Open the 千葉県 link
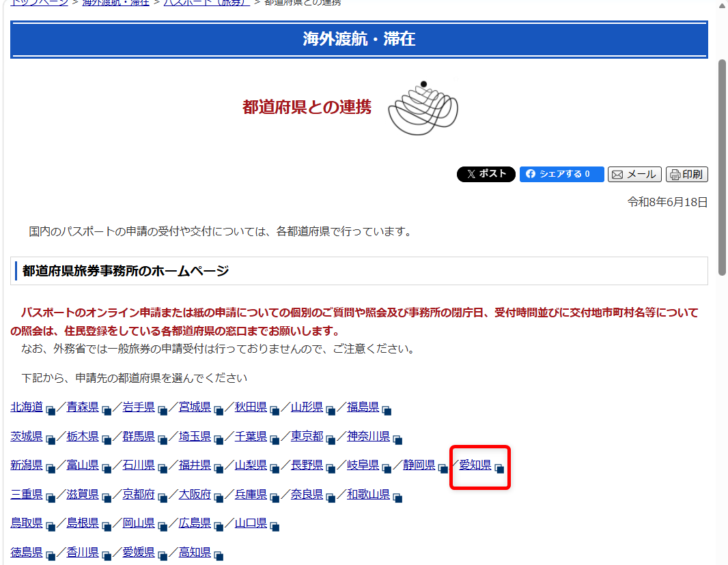 pos(251,436)
